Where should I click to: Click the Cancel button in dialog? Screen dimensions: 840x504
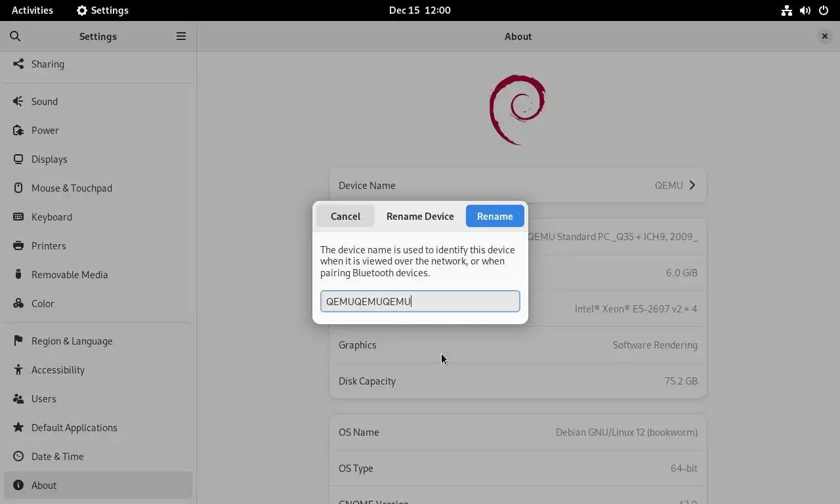click(345, 216)
